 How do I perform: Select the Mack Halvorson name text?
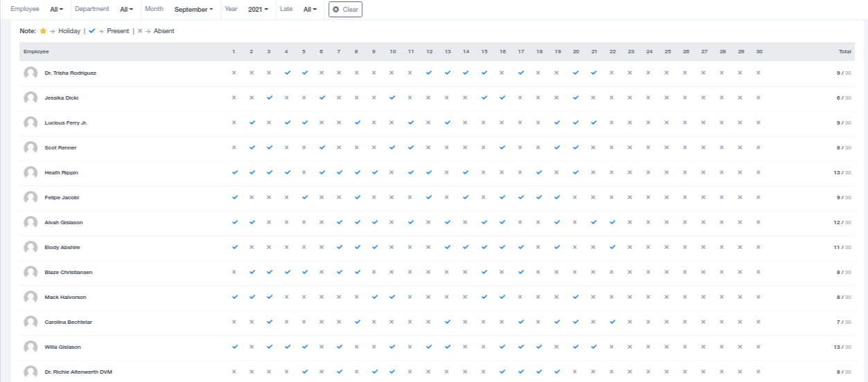pyautogui.click(x=65, y=298)
